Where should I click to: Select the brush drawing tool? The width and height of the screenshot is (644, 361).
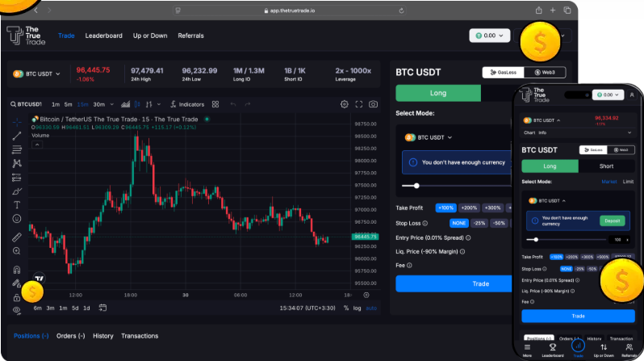coord(17,191)
